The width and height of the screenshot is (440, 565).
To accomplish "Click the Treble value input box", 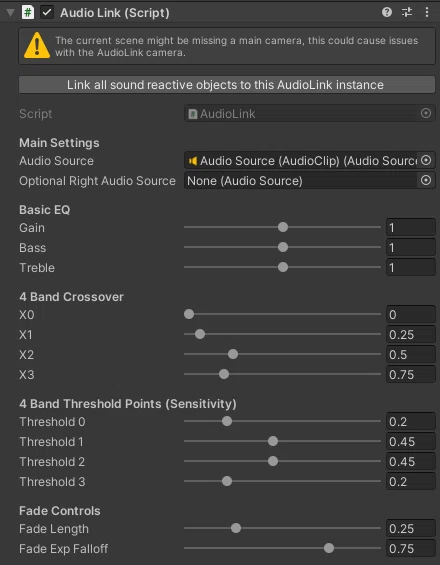I will coord(410,268).
